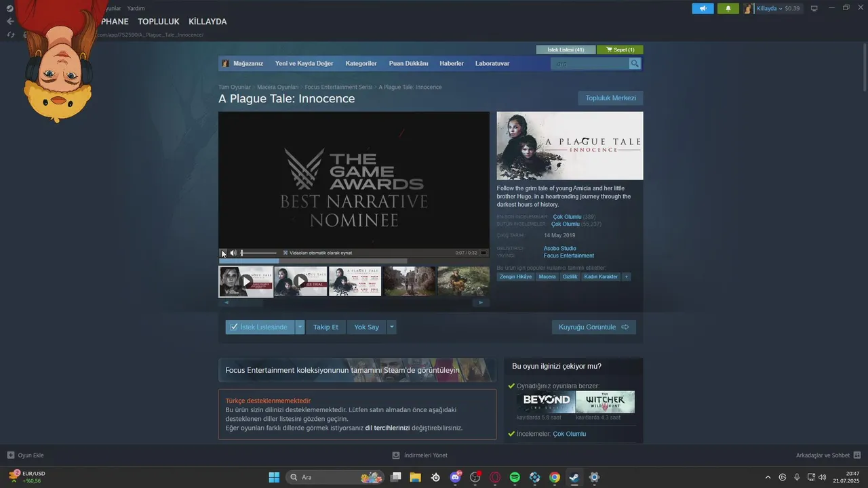
Task: Click in the store search field
Action: pos(590,64)
